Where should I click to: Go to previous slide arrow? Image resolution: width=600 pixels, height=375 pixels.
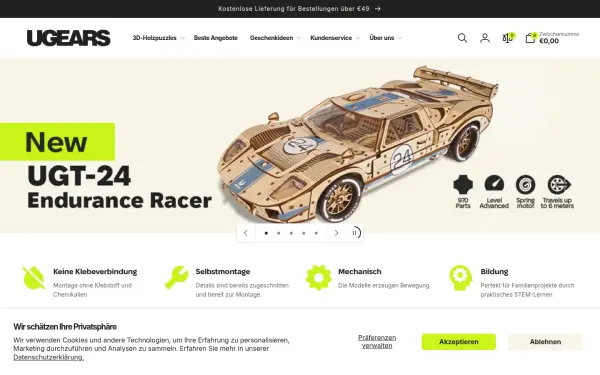point(246,233)
